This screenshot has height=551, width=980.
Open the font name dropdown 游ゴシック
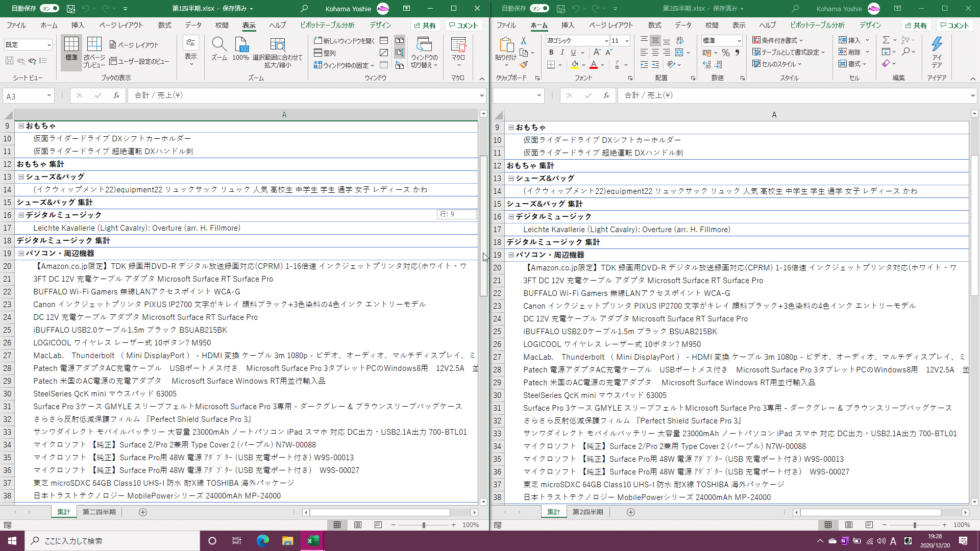pos(606,40)
